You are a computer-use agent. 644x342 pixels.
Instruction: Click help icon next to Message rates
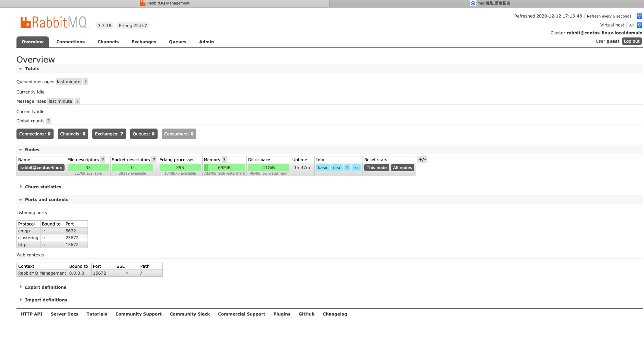tap(77, 101)
